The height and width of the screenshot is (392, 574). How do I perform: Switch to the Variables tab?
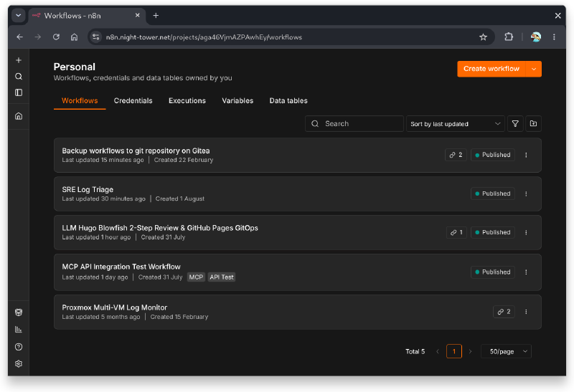237,100
